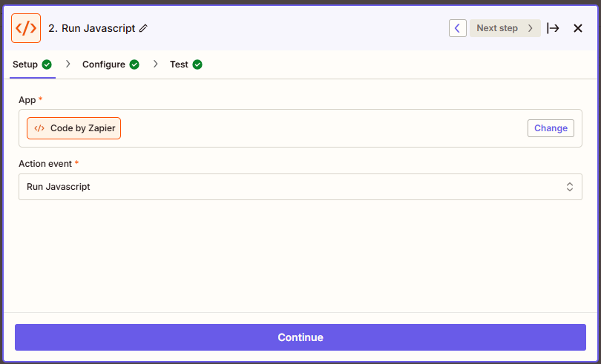Click the small code icon in app chip
Image resolution: width=601 pixels, height=364 pixels.
pos(39,128)
